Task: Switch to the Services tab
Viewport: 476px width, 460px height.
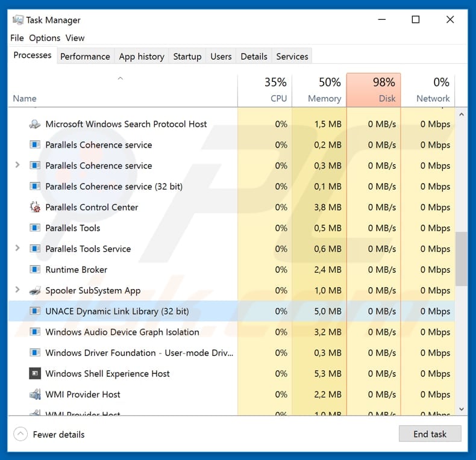Action: click(292, 57)
